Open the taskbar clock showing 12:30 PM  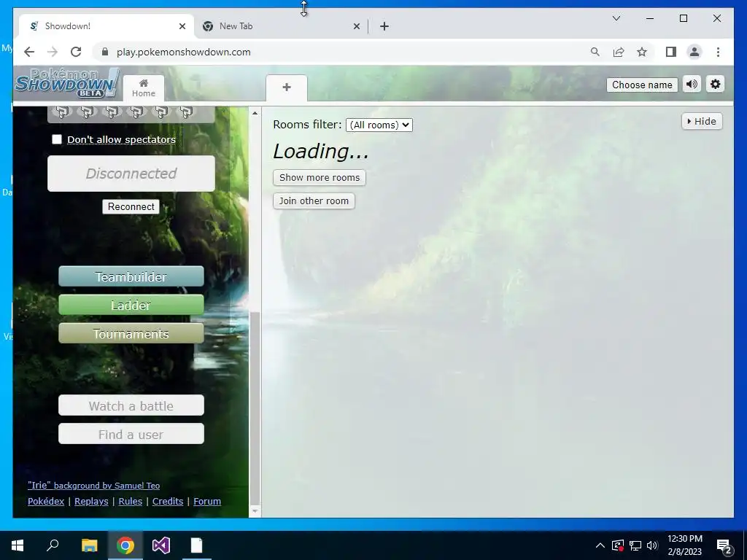pyautogui.click(x=684, y=545)
